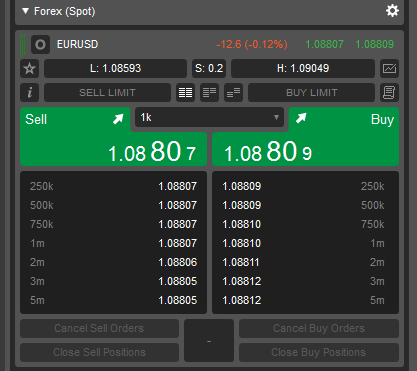The image size is (417, 371).
Task: Switch to price depth of market view
Action: coord(209,92)
